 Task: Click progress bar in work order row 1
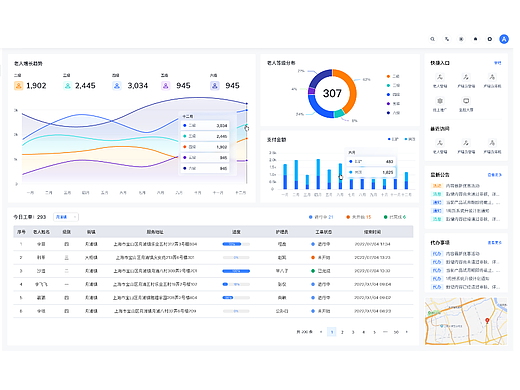(x=236, y=244)
